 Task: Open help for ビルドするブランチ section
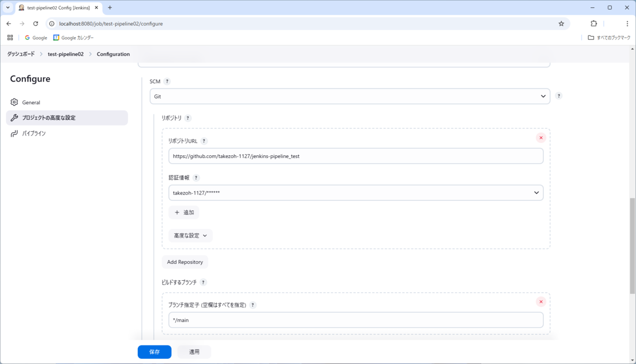203,282
